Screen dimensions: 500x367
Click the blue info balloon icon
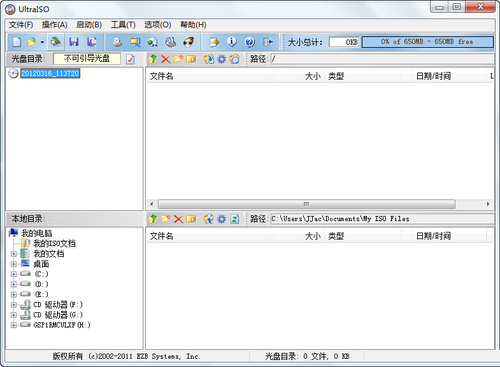click(x=232, y=42)
